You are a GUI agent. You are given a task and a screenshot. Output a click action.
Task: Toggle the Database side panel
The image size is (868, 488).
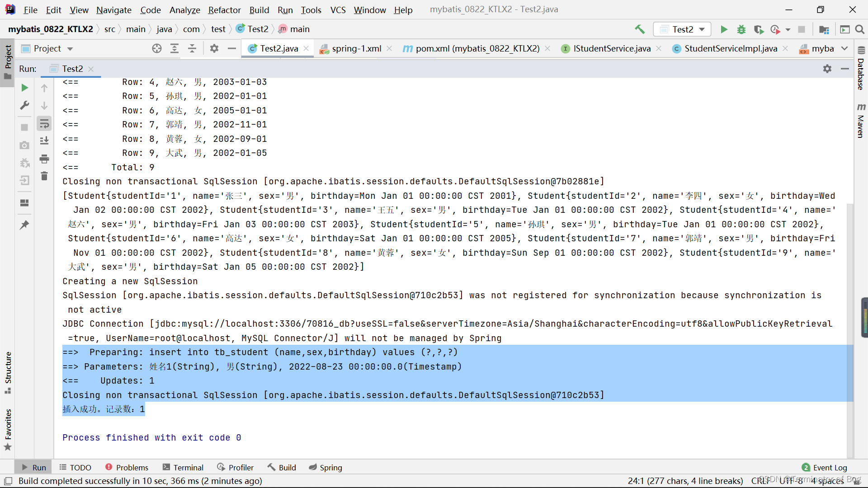[x=861, y=69]
